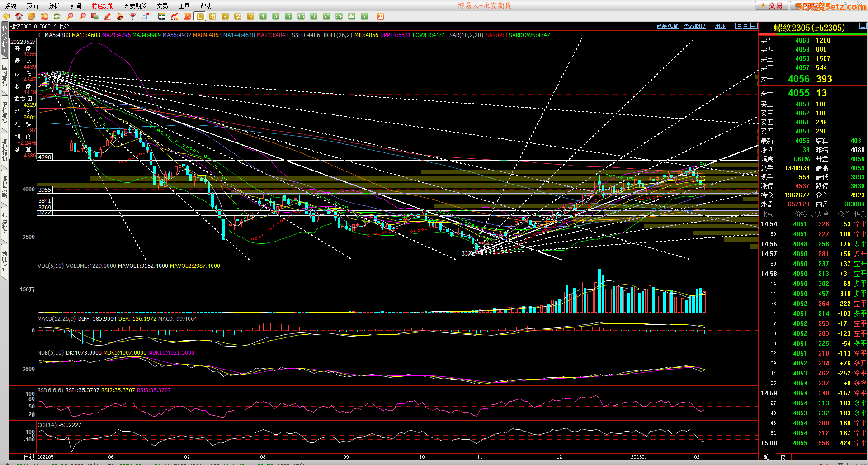Select the 5-minute period icon
The image size is (868, 465).
coord(288,16)
